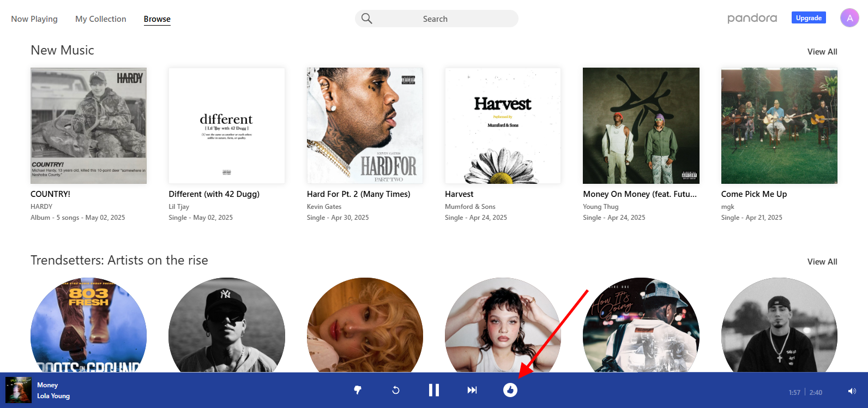Open the Harvest cover art

[x=503, y=125]
